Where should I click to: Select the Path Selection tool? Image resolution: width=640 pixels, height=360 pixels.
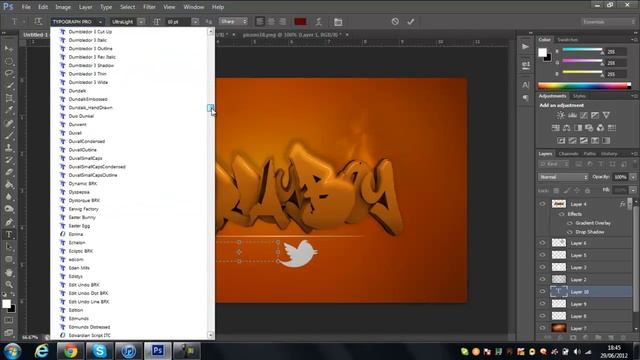coord(9,247)
